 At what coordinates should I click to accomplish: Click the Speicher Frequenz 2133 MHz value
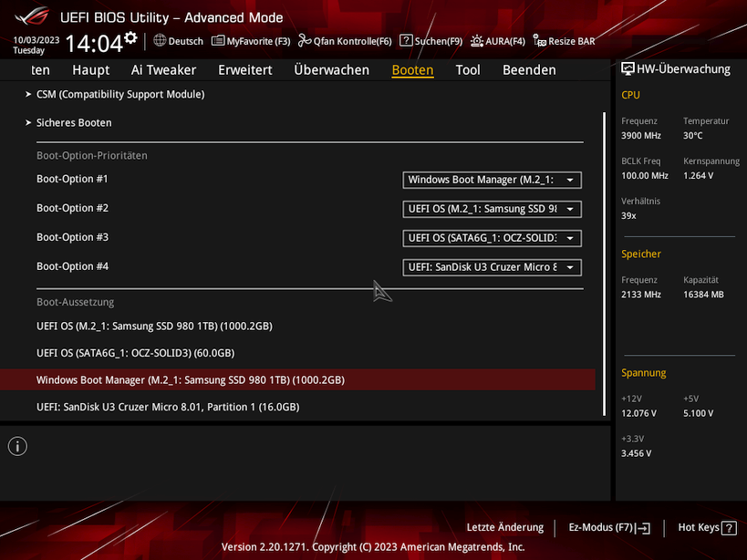pyautogui.click(x=641, y=295)
